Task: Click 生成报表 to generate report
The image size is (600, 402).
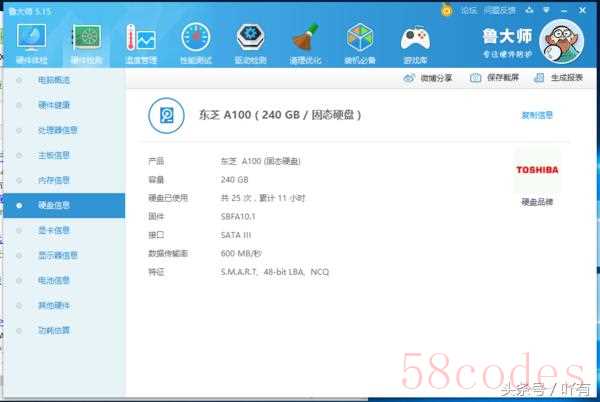Action: coord(558,78)
